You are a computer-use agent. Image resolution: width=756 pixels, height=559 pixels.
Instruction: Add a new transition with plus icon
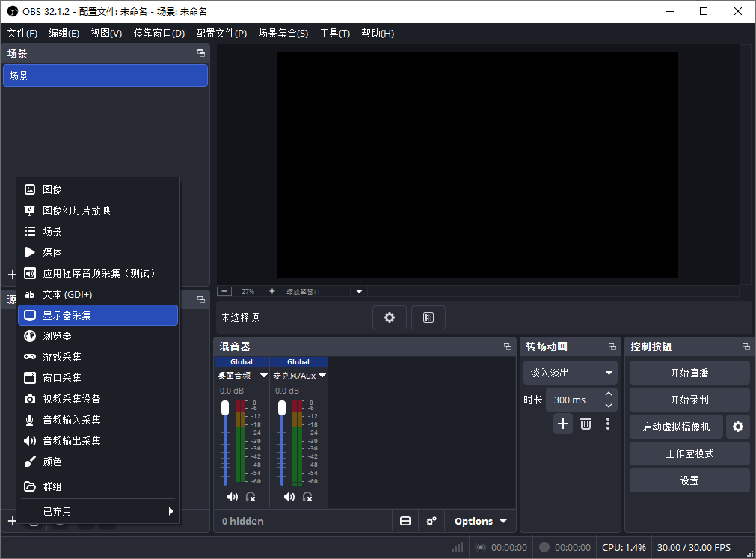point(562,424)
